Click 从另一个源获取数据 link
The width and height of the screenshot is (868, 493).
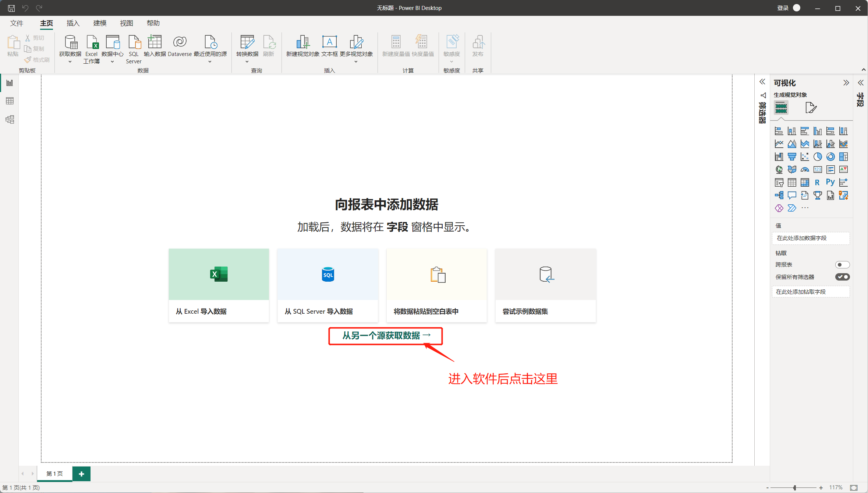pos(386,336)
